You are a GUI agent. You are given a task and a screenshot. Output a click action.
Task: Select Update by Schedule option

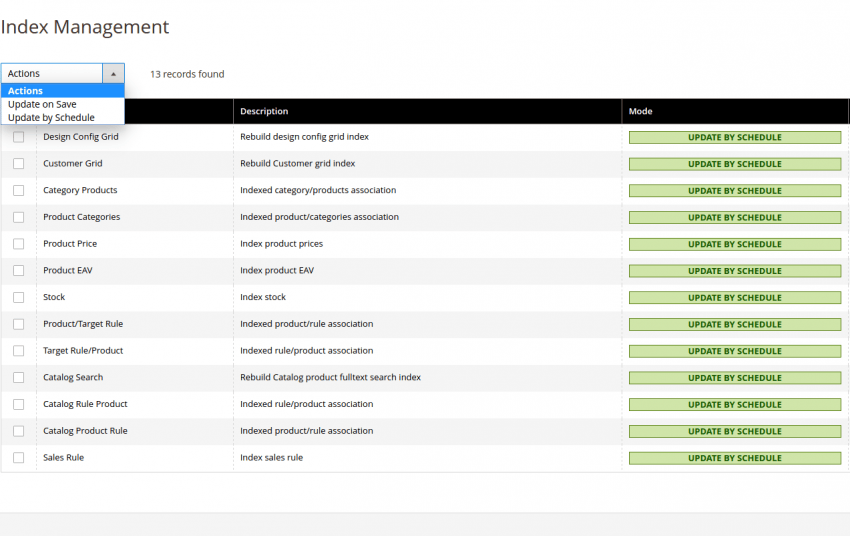click(63, 118)
